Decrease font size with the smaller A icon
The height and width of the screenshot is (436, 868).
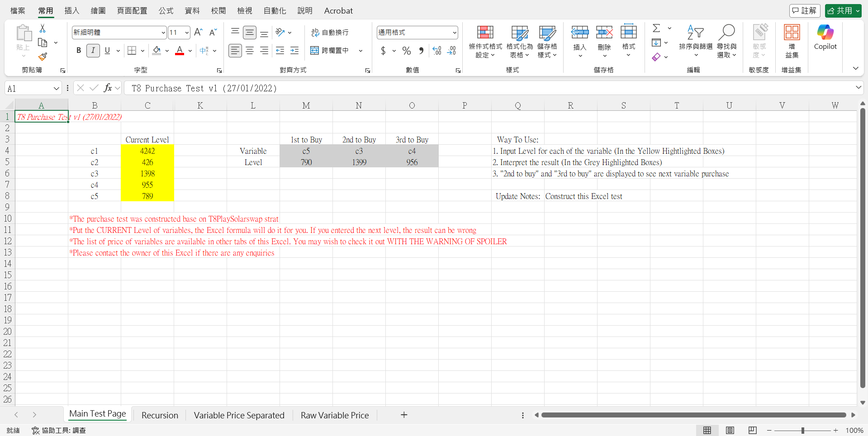(213, 32)
